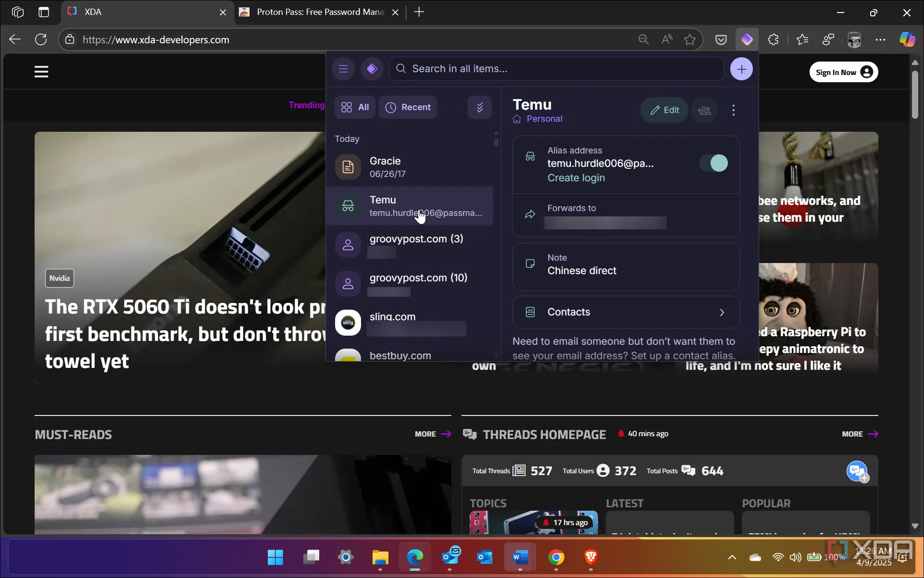Click the Nvidia tag label
Image resolution: width=924 pixels, height=578 pixels.
pos(60,278)
